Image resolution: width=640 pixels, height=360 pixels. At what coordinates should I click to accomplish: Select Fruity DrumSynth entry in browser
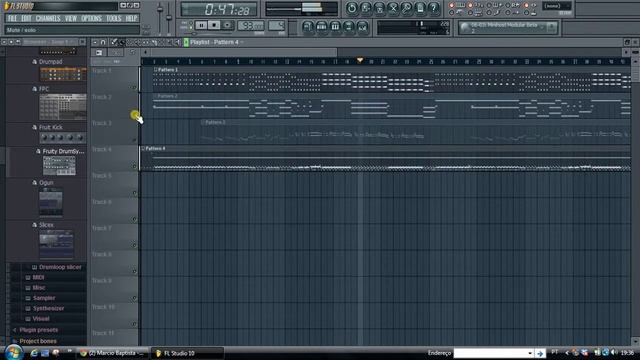pos(63,151)
